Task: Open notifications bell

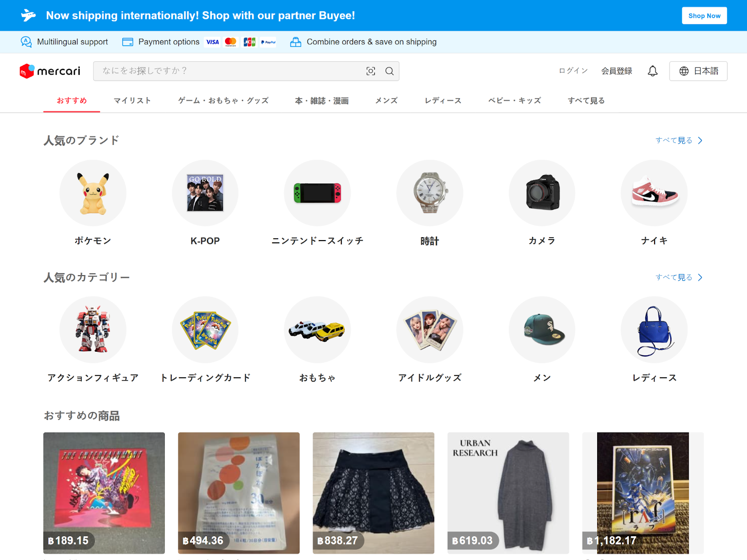Action: 653,71
